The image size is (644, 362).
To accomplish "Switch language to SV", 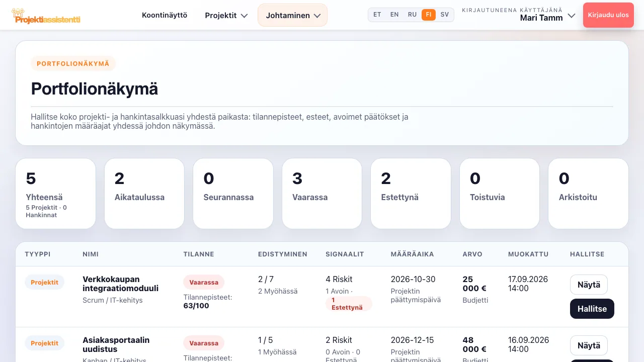I will 445,15.
